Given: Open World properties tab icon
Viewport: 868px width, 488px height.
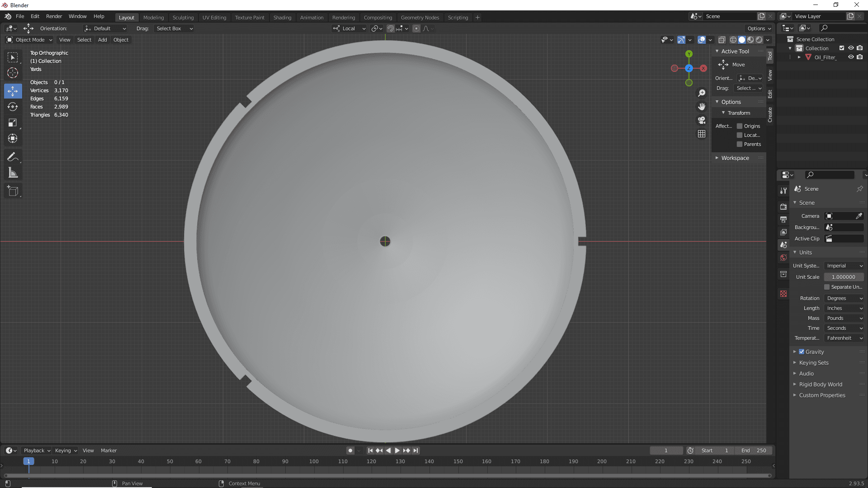Looking at the screenshot, I should click(783, 258).
